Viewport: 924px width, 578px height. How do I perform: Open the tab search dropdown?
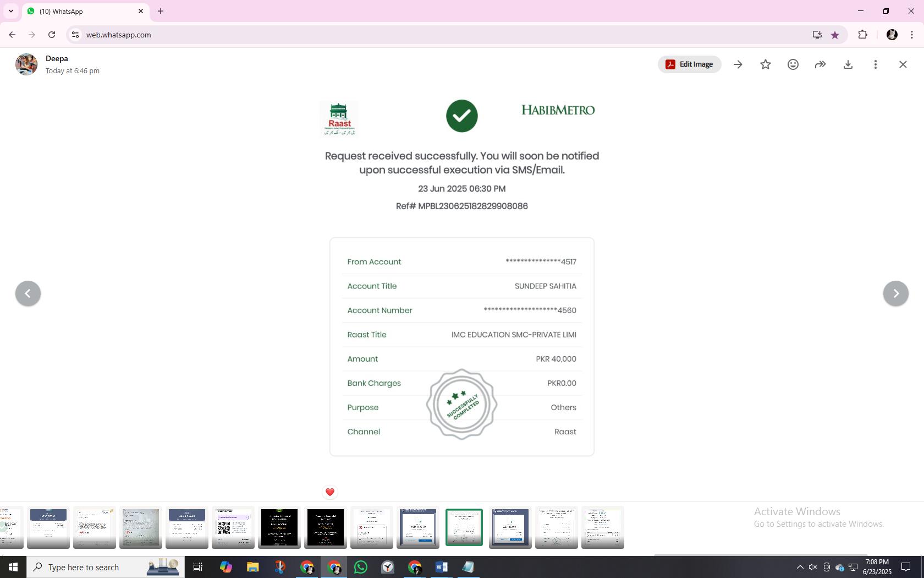click(x=10, y=11)
